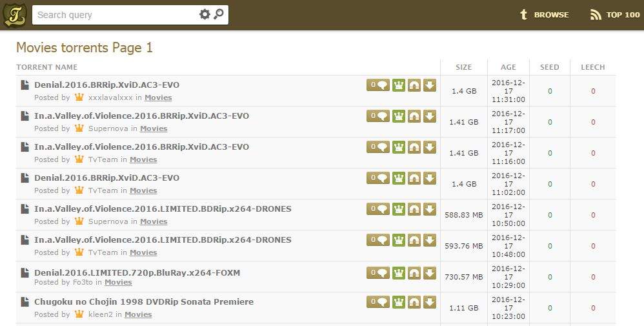644x326 pixels.
Task: Open magnet for TvTeam's Valley BRRip EVO
Action: 414,147
